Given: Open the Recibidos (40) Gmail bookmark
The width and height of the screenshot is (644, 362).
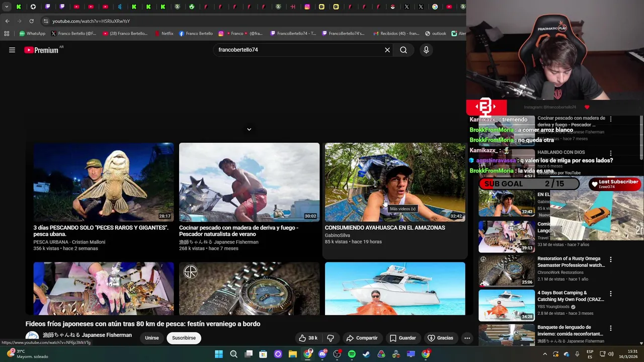Looking at the screenshot, I should click(x=396, y=34).
